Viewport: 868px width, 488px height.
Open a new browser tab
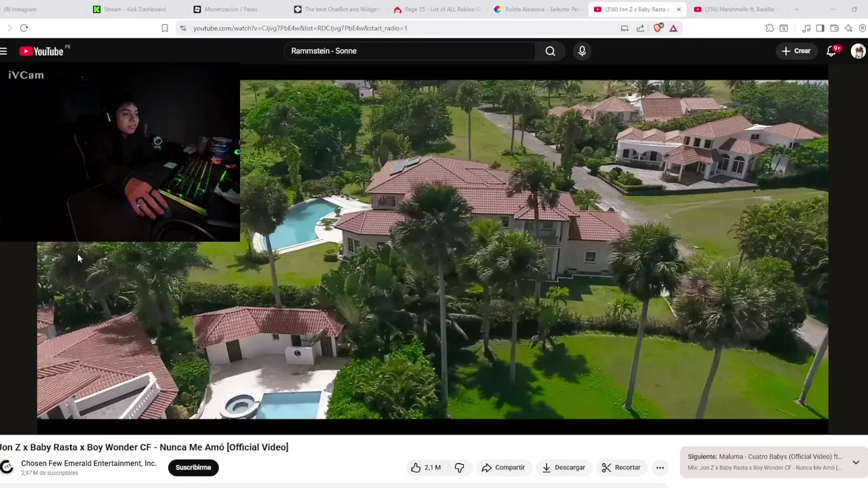796,9
